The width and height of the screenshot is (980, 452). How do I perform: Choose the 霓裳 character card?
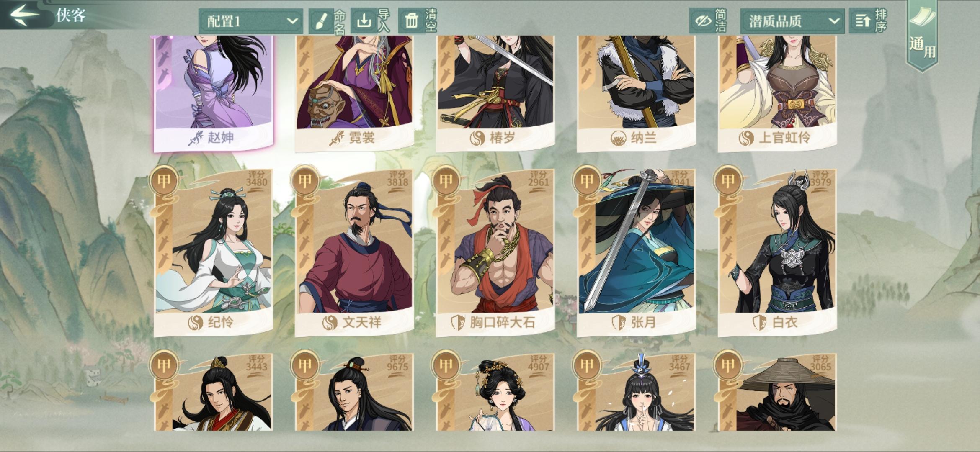(355, 93)
